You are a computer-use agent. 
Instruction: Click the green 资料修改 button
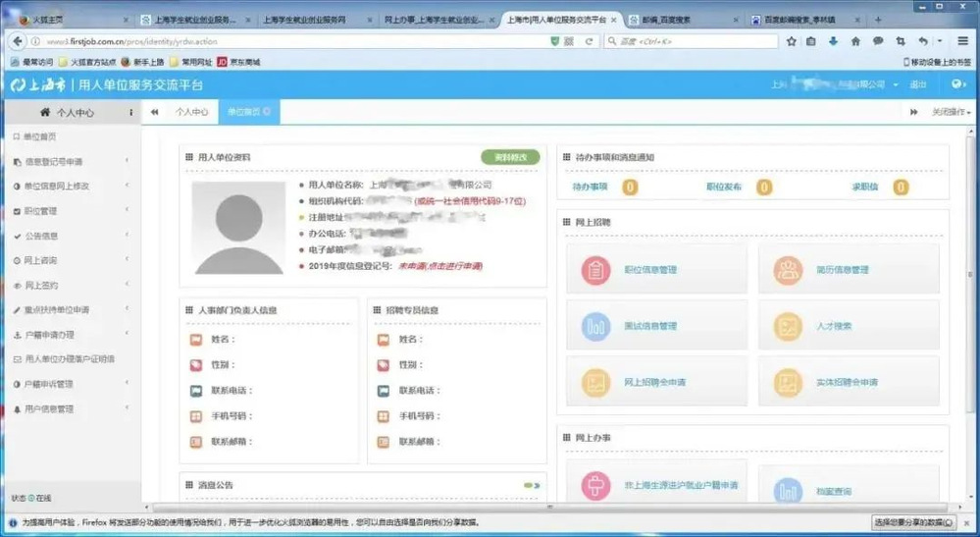510,157
